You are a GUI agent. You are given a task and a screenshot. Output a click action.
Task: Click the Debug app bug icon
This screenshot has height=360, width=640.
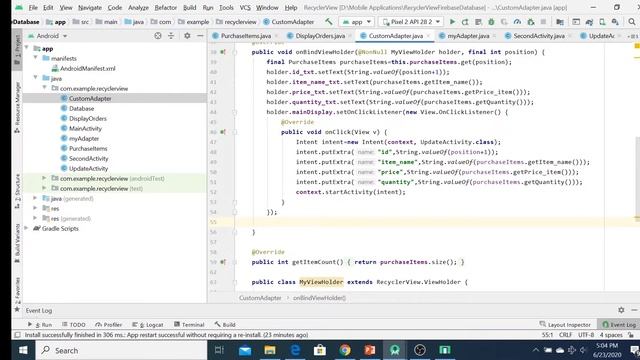pyautogui.click(x=491, y=22)
